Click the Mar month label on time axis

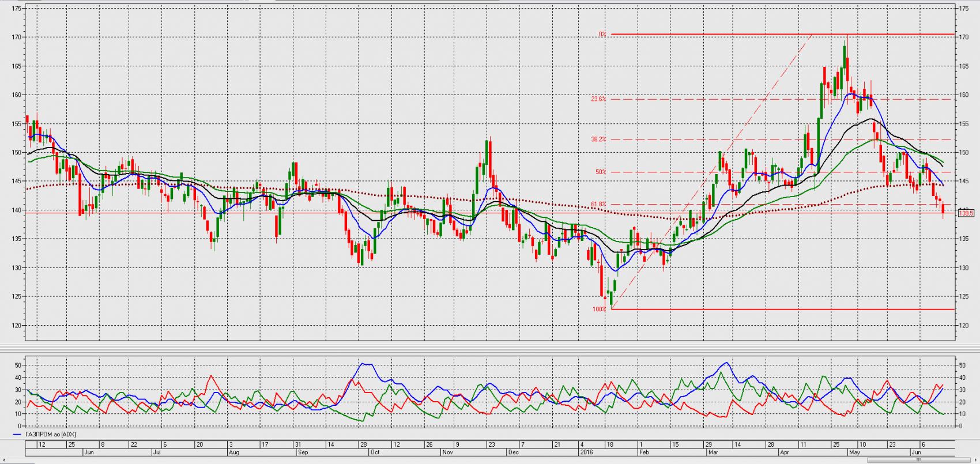713,452
